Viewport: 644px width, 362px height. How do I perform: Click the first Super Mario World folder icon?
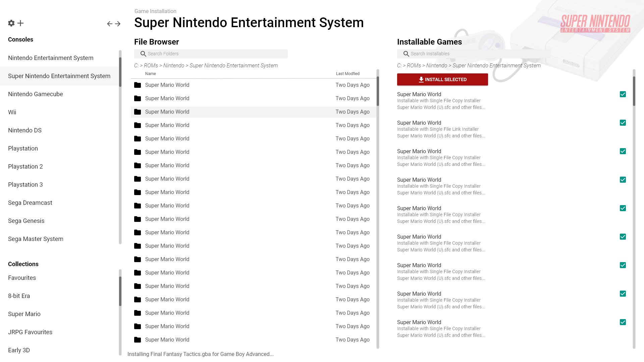[138, 85]
